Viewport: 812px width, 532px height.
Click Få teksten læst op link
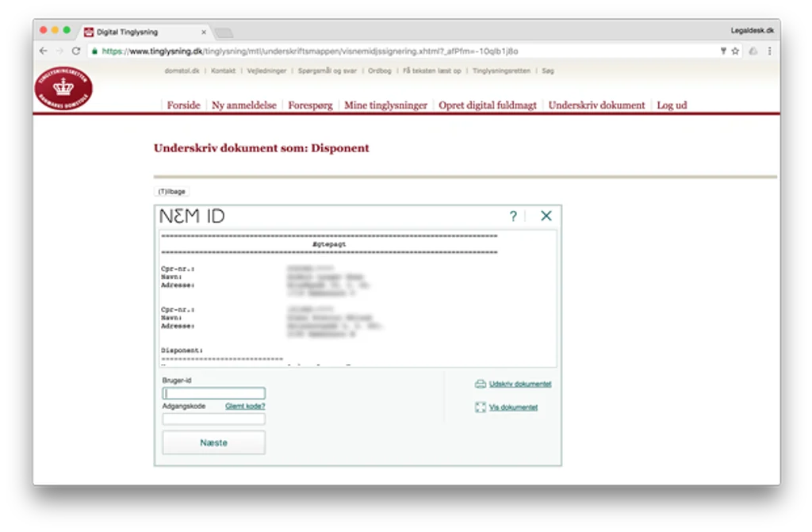[x=432, y=71]
